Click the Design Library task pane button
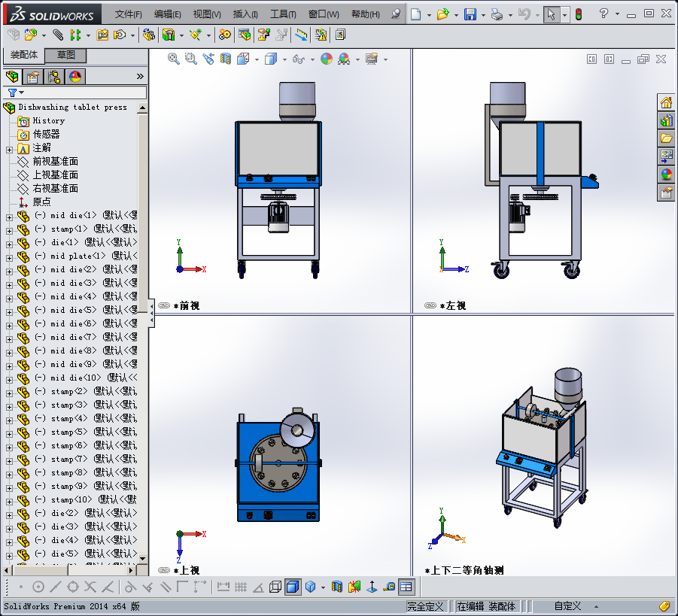The width and height of the screenshot is (678, 616). click(x=666, y=120)
